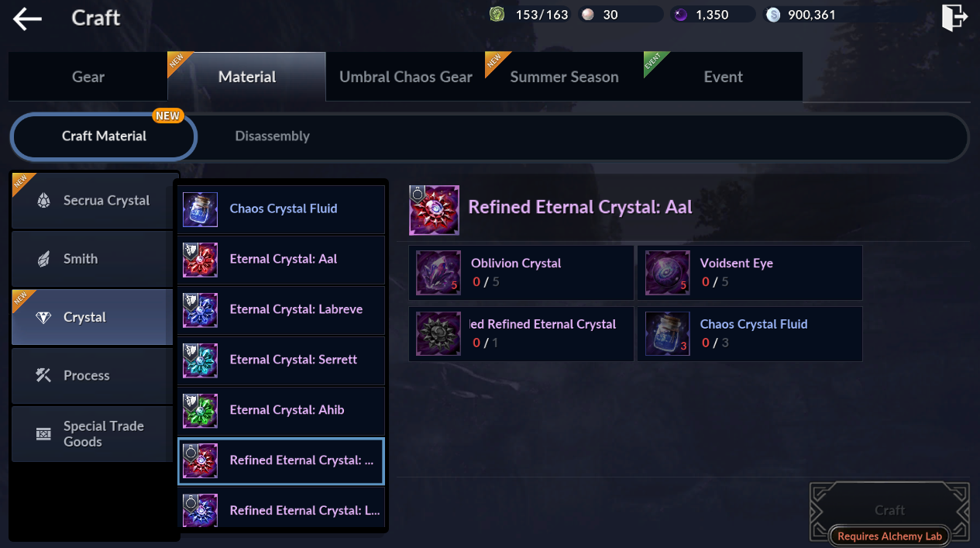Click the silver coin currency icon
980x548 pixels.
point(773,15)
